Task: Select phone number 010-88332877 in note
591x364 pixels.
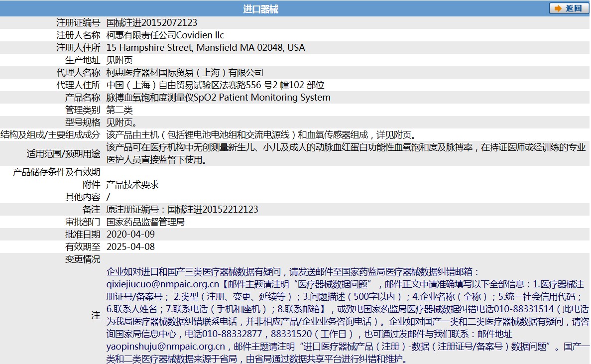Action: coord(232,334)
